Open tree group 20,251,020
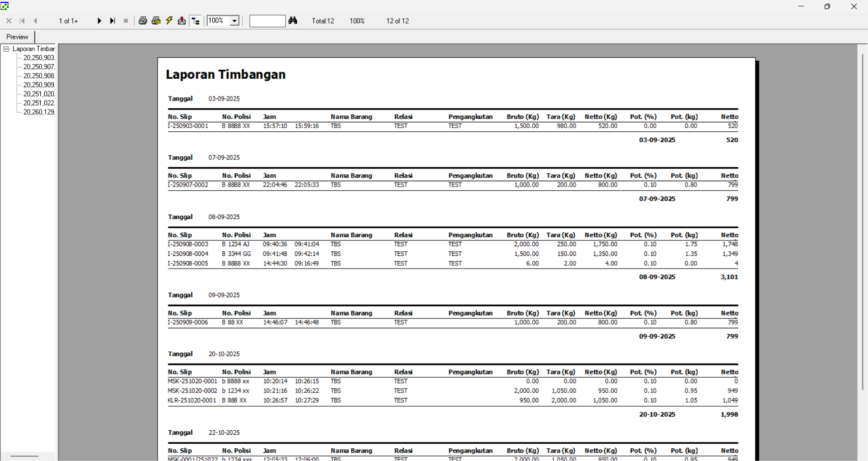The width and height of the screenshot is (868, 461). tap(39, 94)
